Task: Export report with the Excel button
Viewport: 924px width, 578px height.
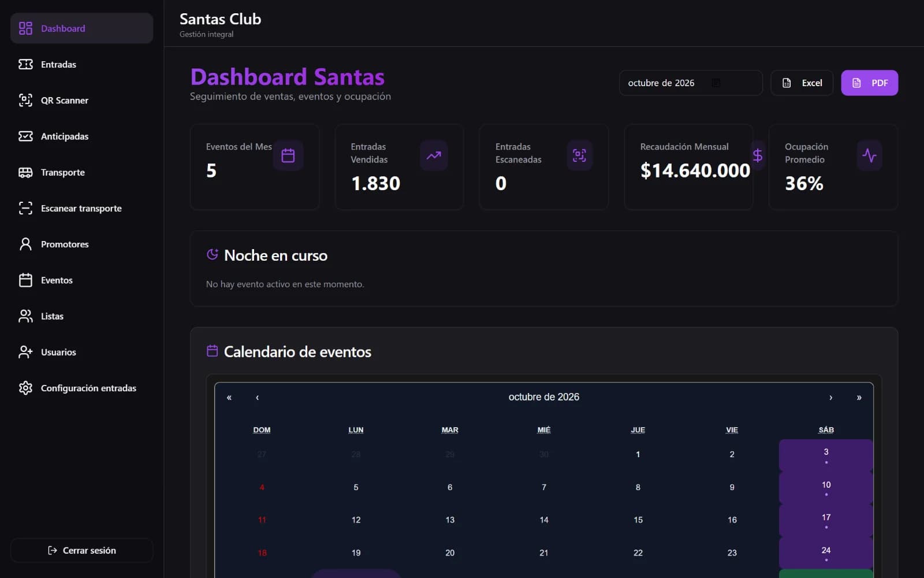Action: (x=802, y=83)
